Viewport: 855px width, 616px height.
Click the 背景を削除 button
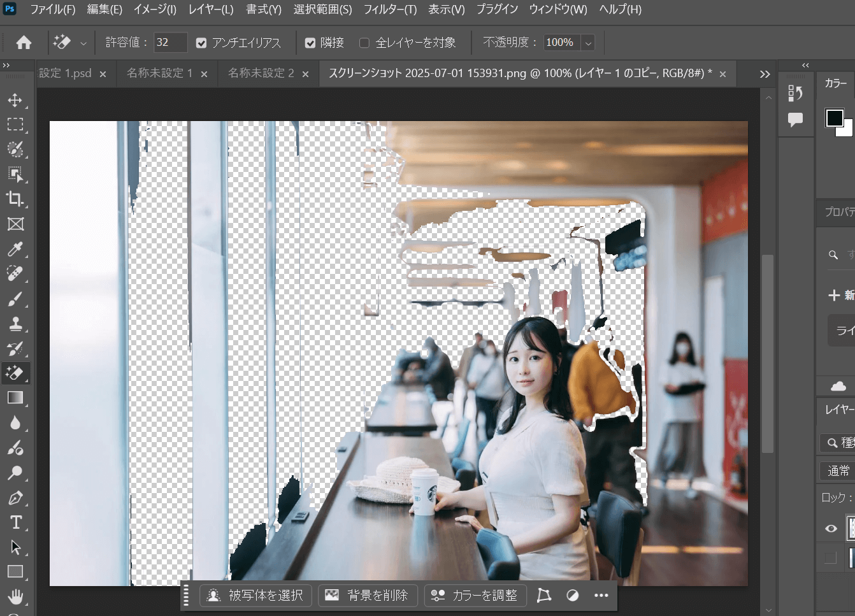click(367, 595)
